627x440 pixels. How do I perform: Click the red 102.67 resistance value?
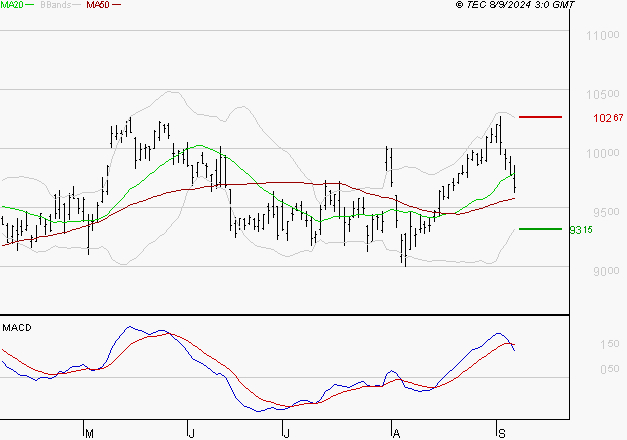[x=608, y=118]
